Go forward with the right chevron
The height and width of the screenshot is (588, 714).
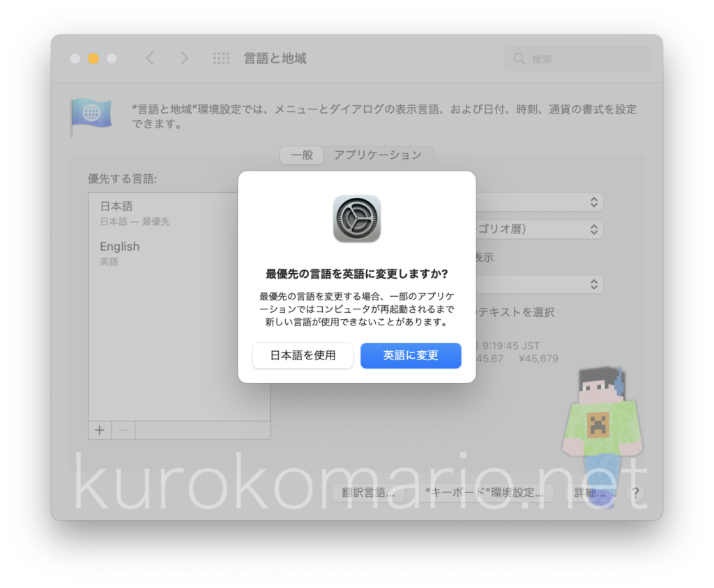pos(183,59)
